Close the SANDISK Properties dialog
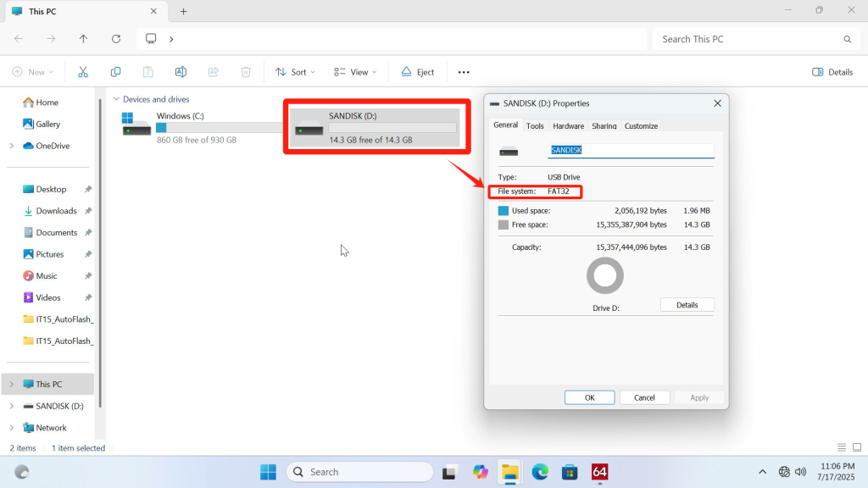Image resolution: width=868 pixels, height=488 pixels. coord(717,103)
